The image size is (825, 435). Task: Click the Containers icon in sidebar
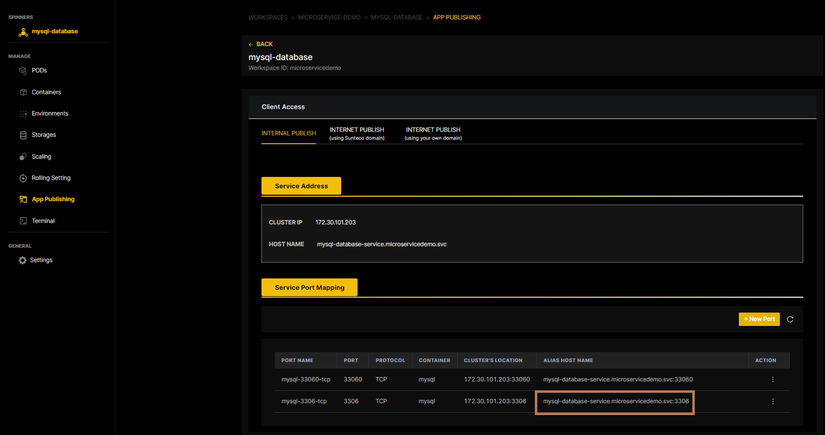point(23,92)
